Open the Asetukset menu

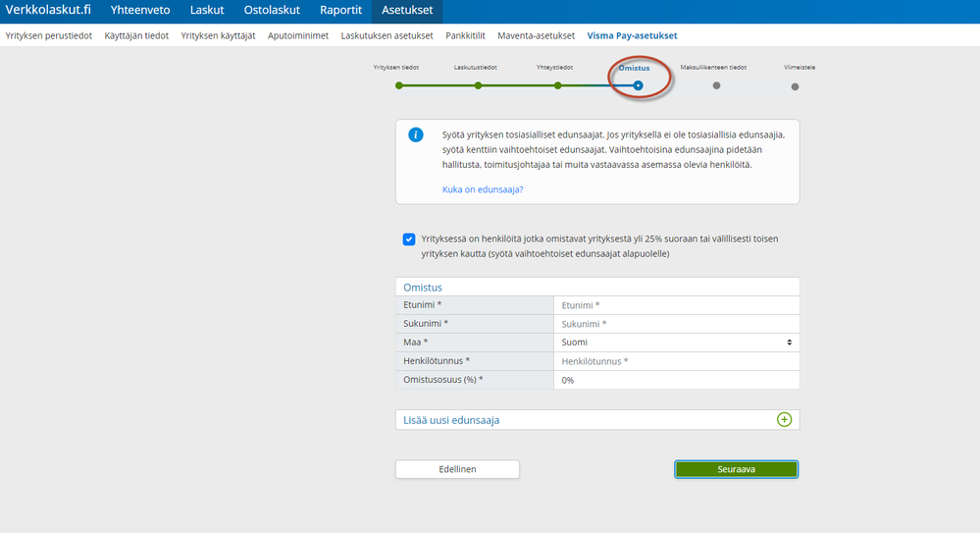pos(407,11)
